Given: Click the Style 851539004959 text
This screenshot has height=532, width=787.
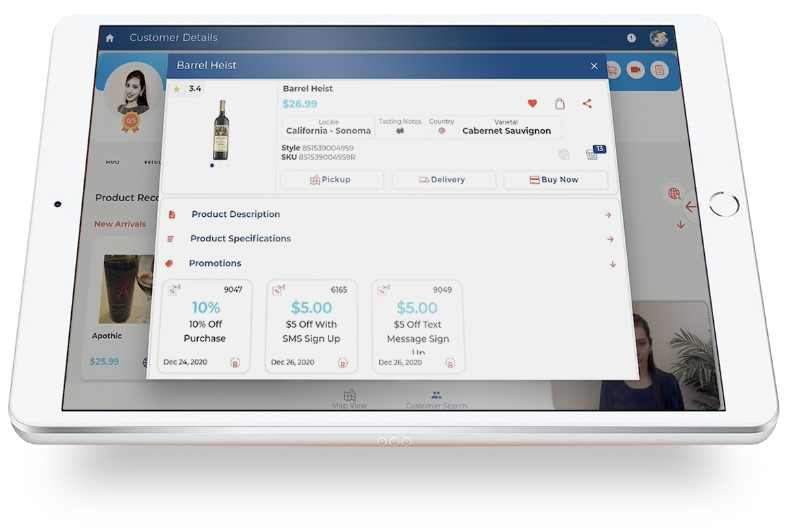Looking at the screenshot, I should point(318,148).
